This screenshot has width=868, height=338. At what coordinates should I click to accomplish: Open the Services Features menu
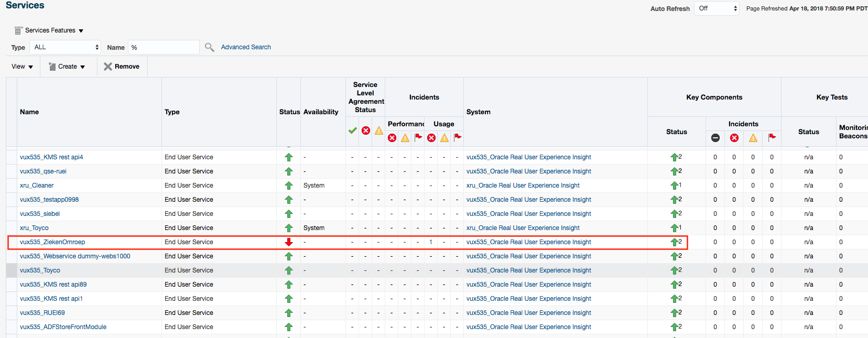50,30
